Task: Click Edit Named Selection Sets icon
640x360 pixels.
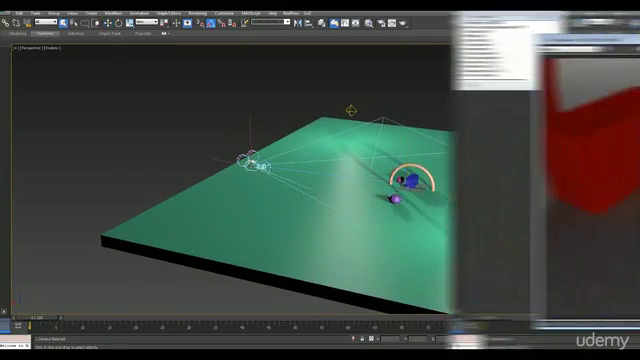Action: coord(244,23)
